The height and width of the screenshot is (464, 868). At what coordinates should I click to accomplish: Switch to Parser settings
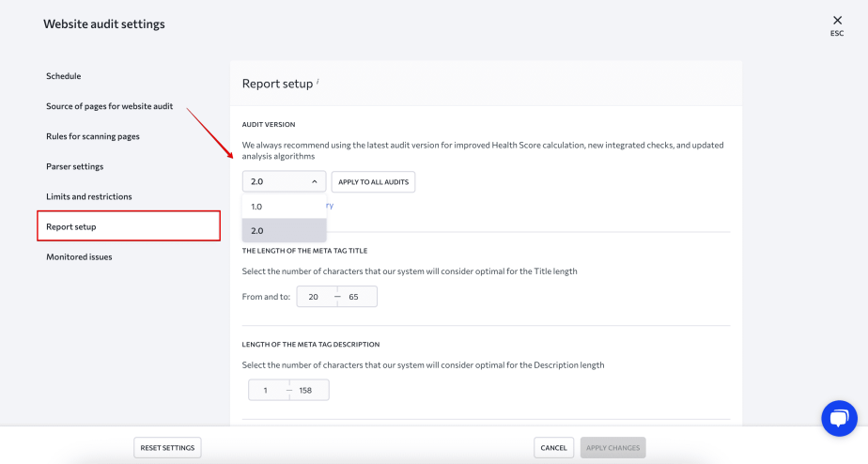tap(75, 166)
